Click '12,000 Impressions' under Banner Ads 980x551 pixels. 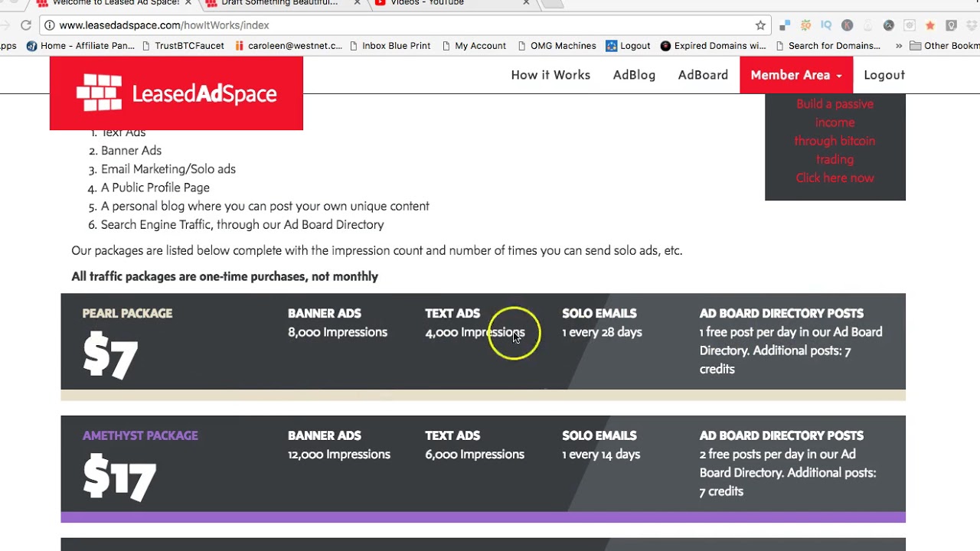pos(339,455)
